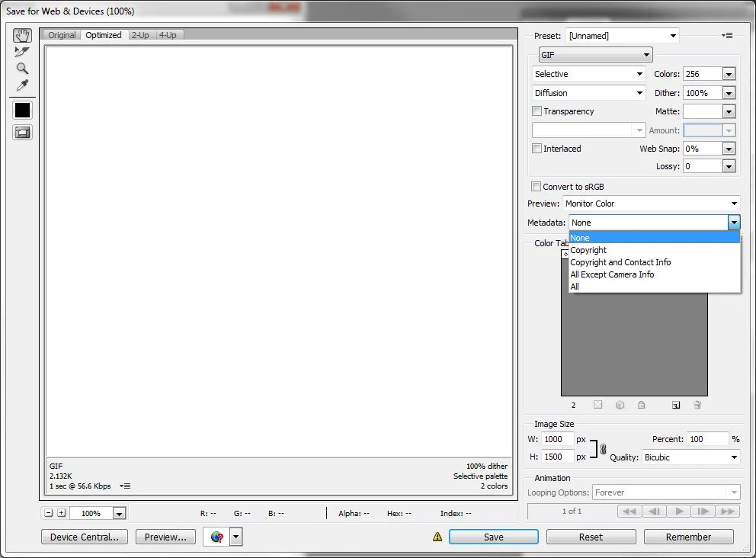Viewport: 756px width, 558px height.
Task: Switch to the Optimized tab
Action: coord(104,35)
